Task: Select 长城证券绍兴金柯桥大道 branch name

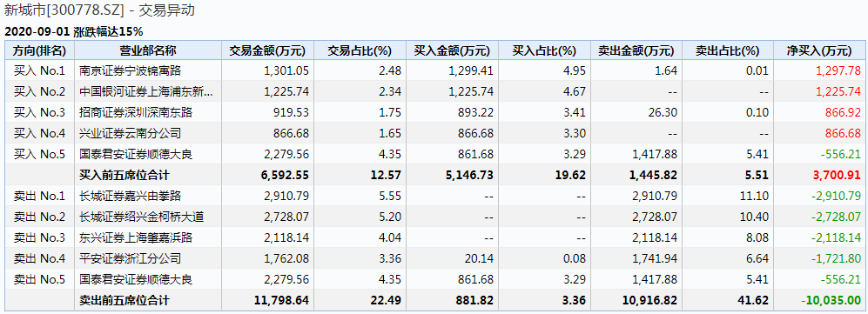Action: 141,217
